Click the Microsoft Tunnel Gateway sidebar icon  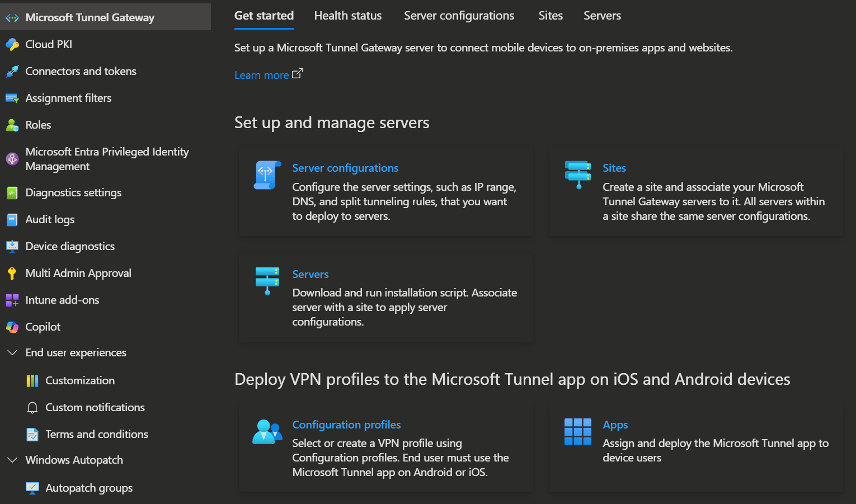click(x=12, y=18)
